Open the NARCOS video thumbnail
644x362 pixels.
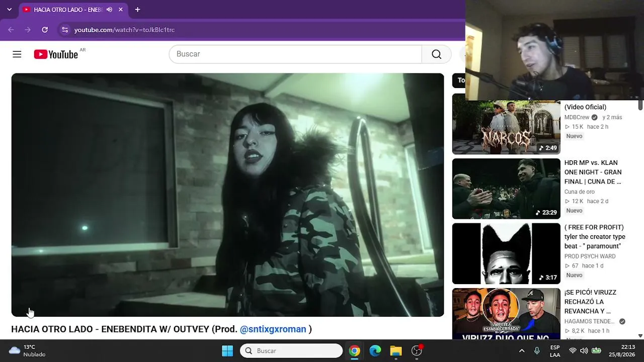[x=506, y=124]
